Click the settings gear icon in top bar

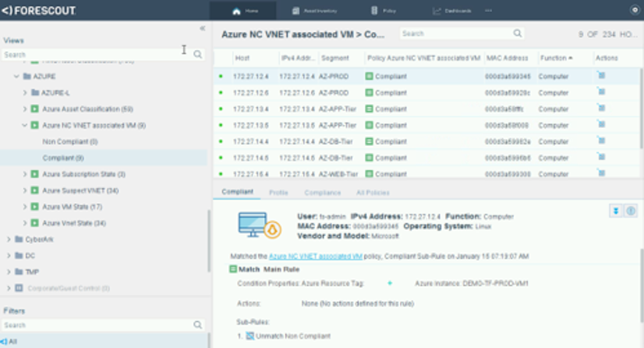634,10
